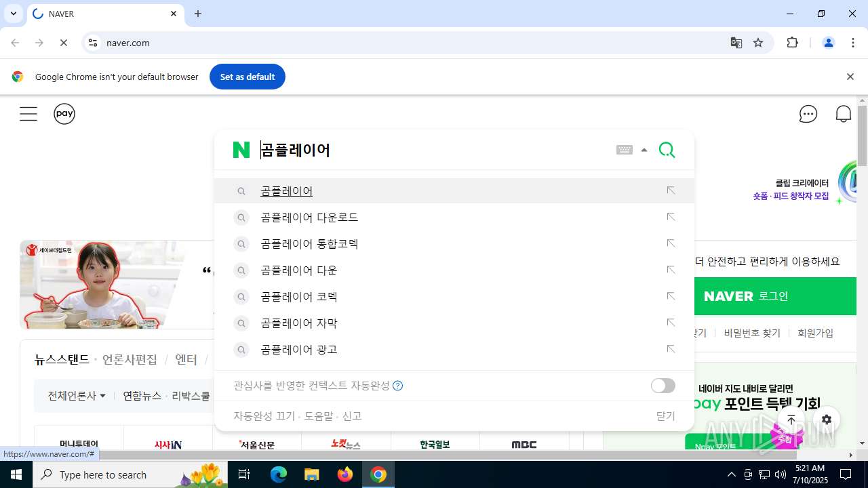
Task: Open the 한국일보 press logo
Action: click(435, 445)
